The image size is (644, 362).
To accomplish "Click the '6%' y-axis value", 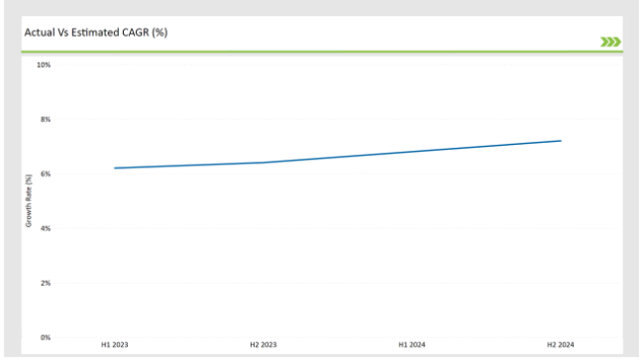I will click(46, 174).
